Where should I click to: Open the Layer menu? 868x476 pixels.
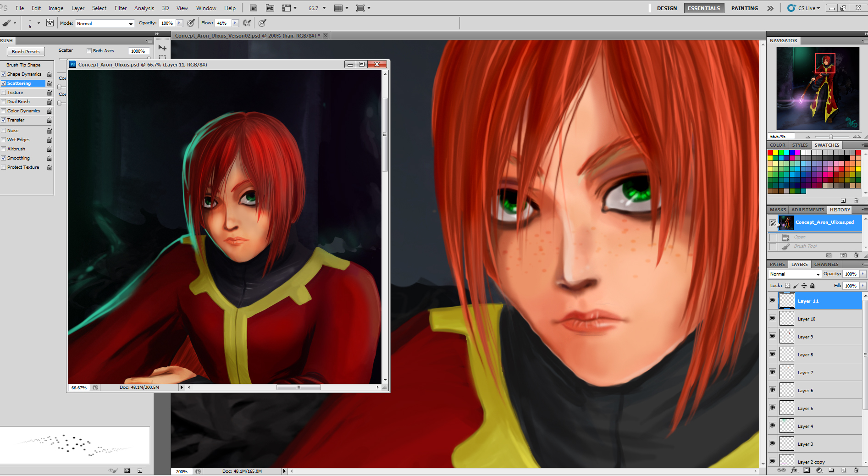click(78, 8)
